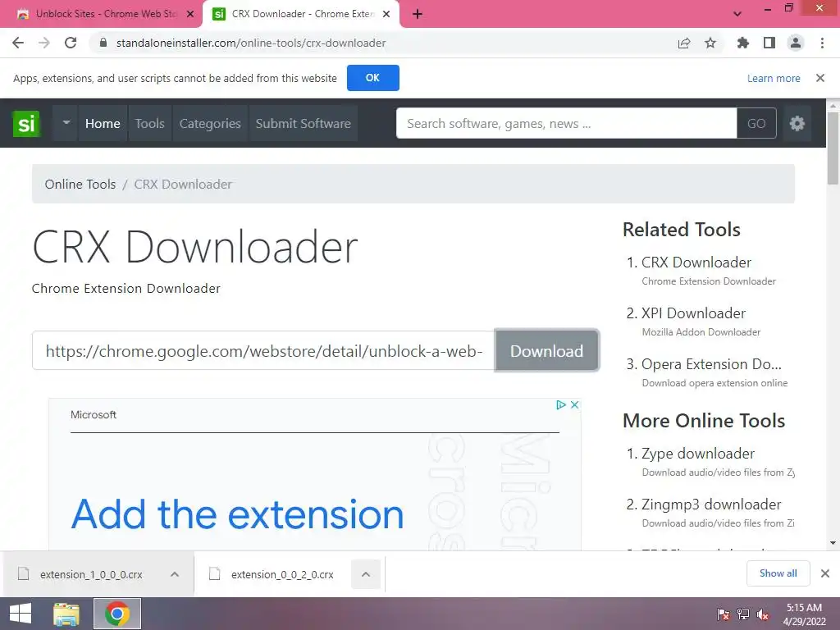This screenshot has width=840, height=630.
Task: Open CRX Downloader in Related Tools
Action: (696, 262)
